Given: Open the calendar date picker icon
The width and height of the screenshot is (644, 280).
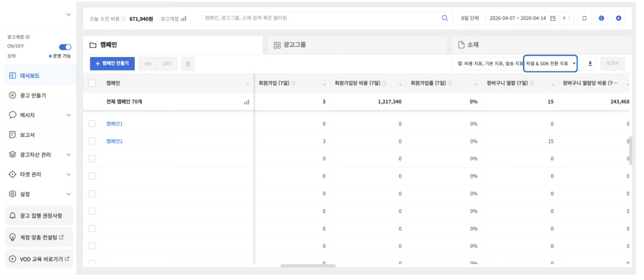Looking at the screenshot, I should point(553,18).
